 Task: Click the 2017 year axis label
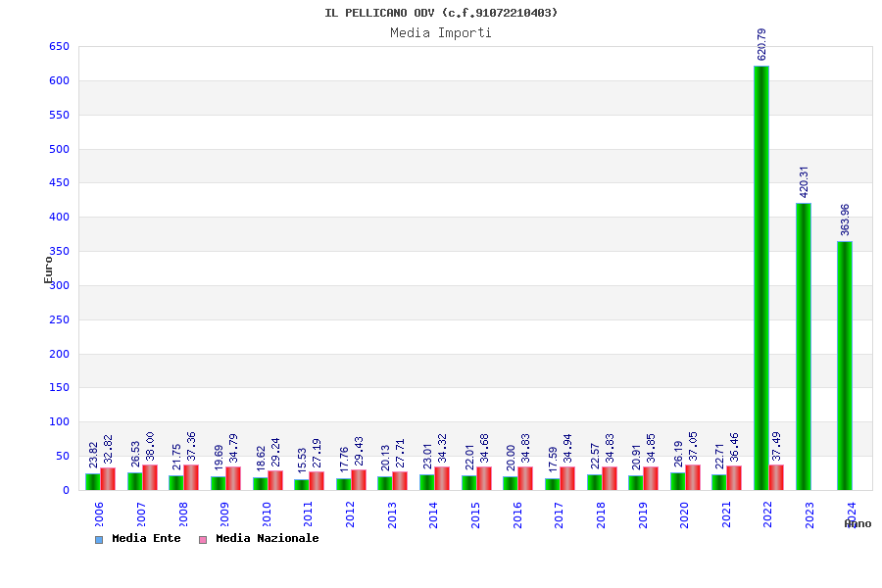coord(559,514)
